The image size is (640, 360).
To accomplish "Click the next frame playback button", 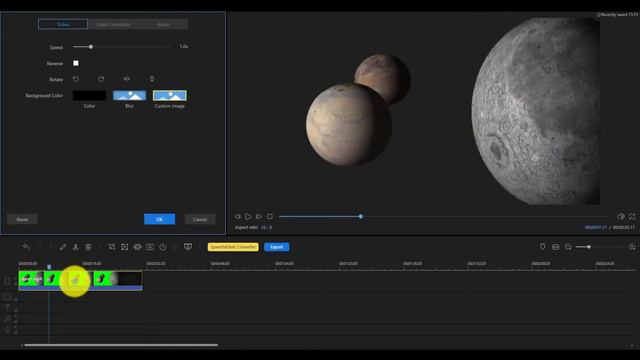I will tap(259, 216).
